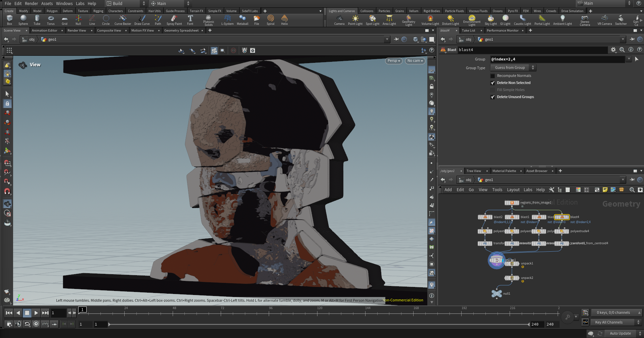Click the Metaball shelf tool
This screenshot has width=644, height=338.
[x=243, y=20]
